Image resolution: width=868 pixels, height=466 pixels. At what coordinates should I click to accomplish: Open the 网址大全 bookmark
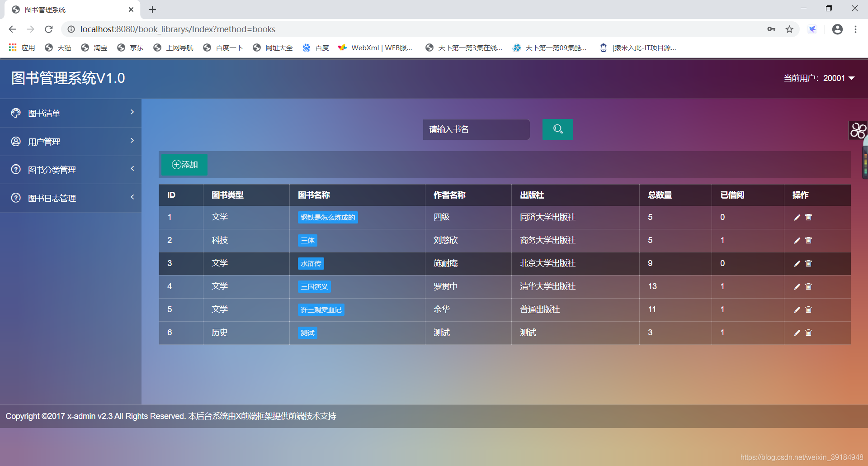(273, 48)
